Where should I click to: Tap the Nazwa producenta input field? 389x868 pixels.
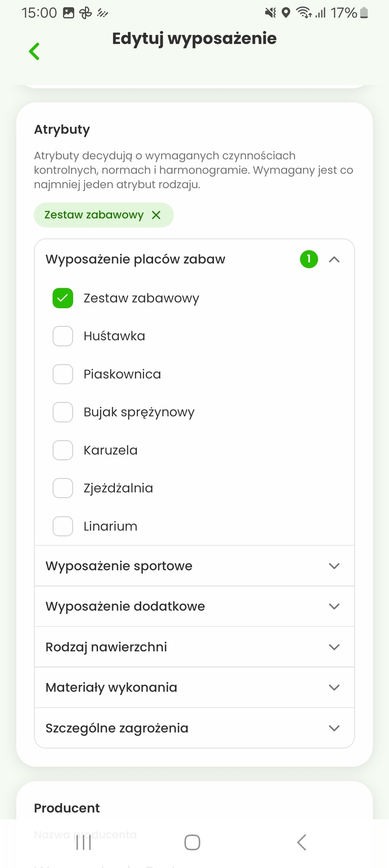[x=194, y=834]
